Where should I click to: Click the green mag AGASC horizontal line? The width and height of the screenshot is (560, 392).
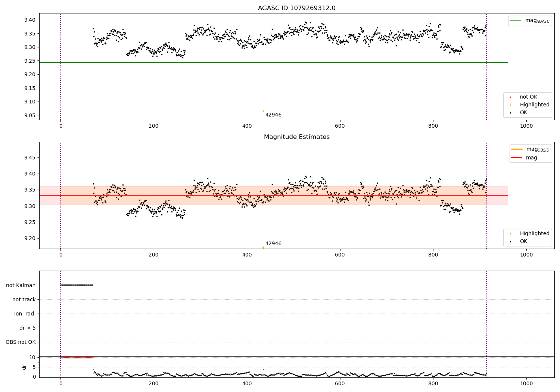[x=273, y=62]
